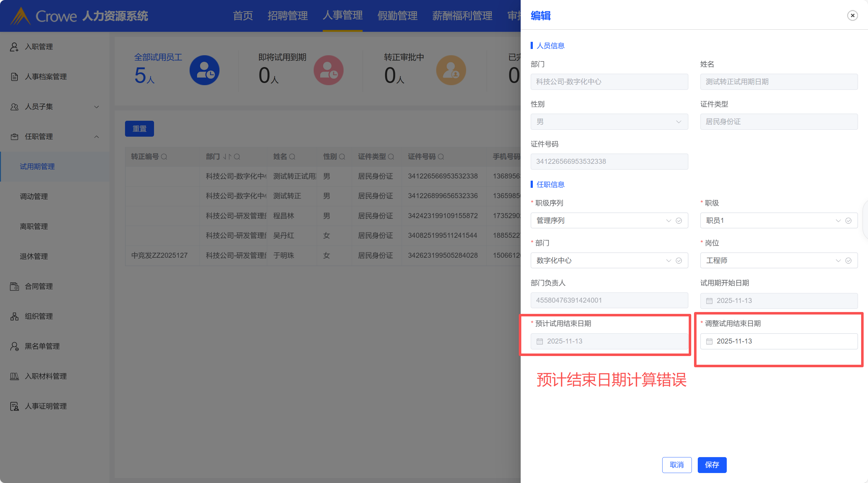Image resolution: width=868 pixels, height=483 pixels.
Task: Click the sort icon on 部门 column
Action: click(x=227, y=157)
